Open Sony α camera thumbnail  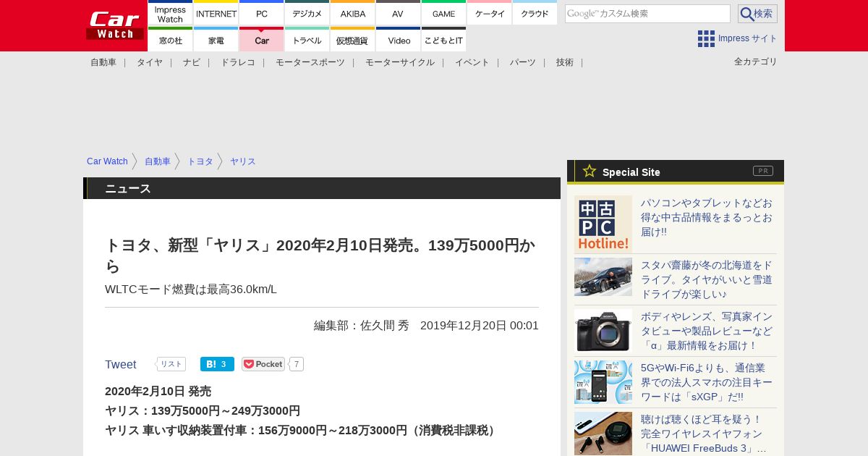tap(603, 331)
